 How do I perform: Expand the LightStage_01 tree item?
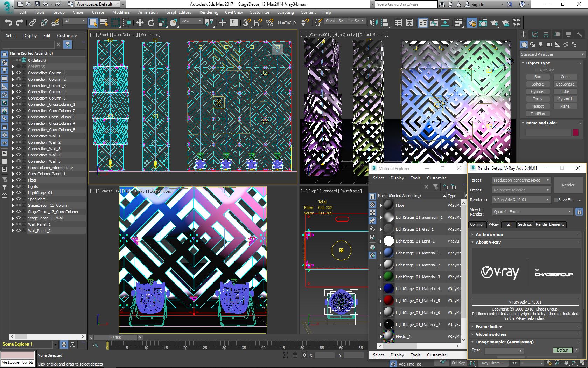coord(13,193)
